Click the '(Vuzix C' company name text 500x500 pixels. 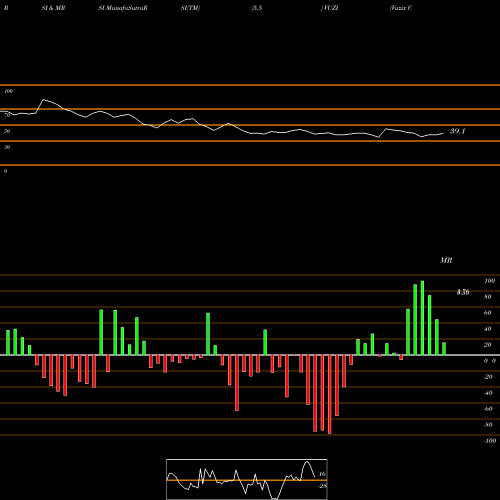coord(401,8)
